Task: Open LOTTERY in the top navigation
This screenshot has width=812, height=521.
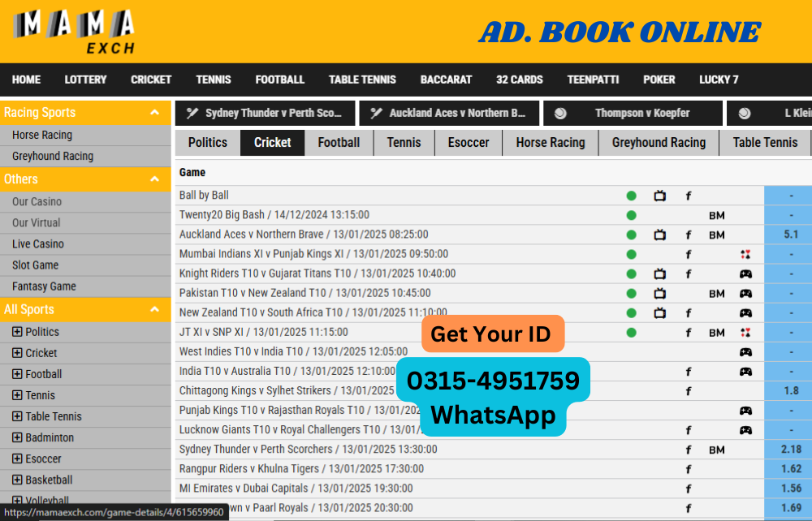Action: click(85, 80)
